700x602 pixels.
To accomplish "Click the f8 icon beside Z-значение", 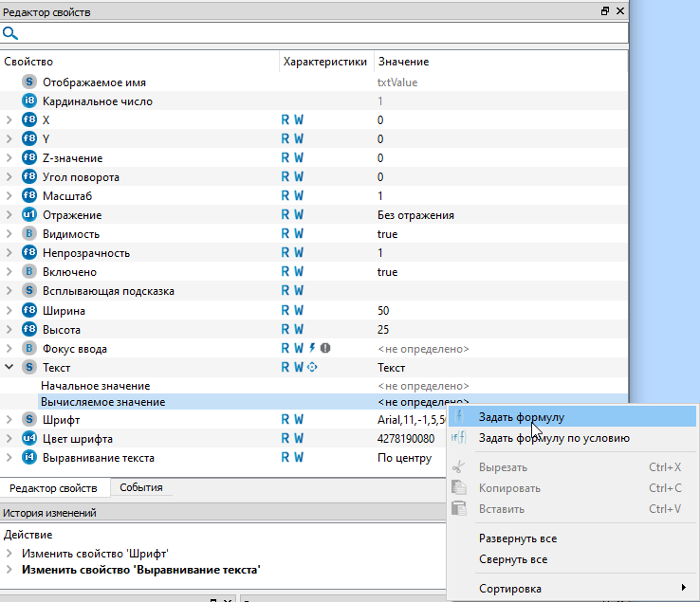I will [28, 158].
